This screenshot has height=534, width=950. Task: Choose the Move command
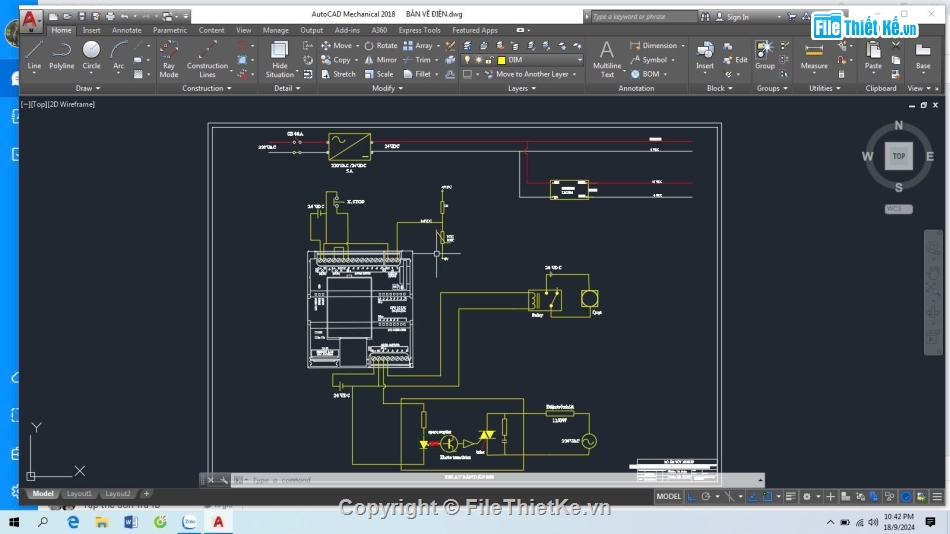[x=336, y=45]
